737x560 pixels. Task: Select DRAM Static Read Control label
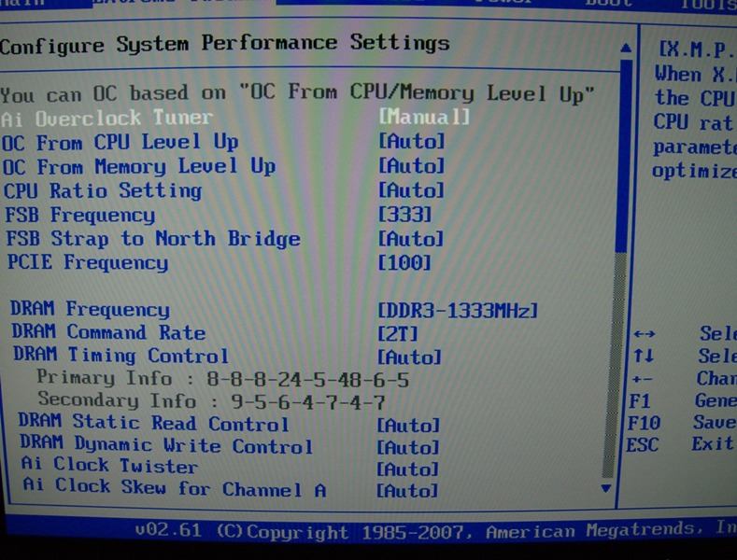click(153, 422)
